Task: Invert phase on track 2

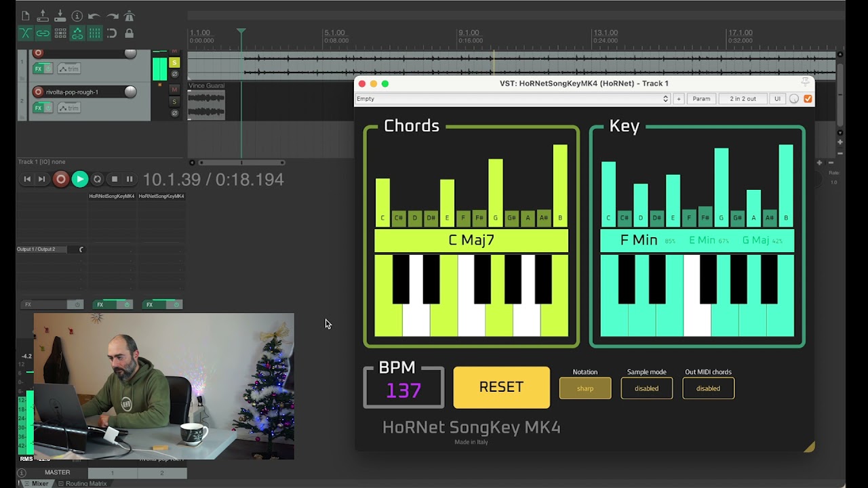Action: tap(174, 113)
